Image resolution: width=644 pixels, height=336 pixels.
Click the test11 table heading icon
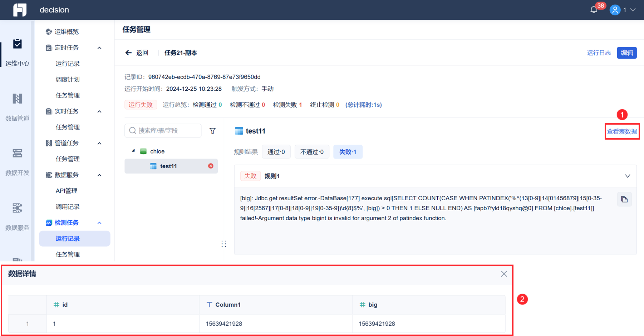point(239,131)
